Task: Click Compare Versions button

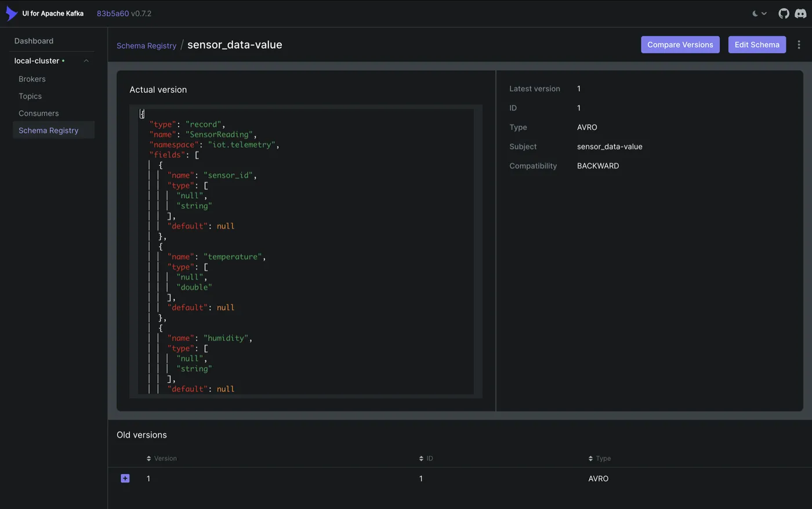Action: (x=680, y=45)
